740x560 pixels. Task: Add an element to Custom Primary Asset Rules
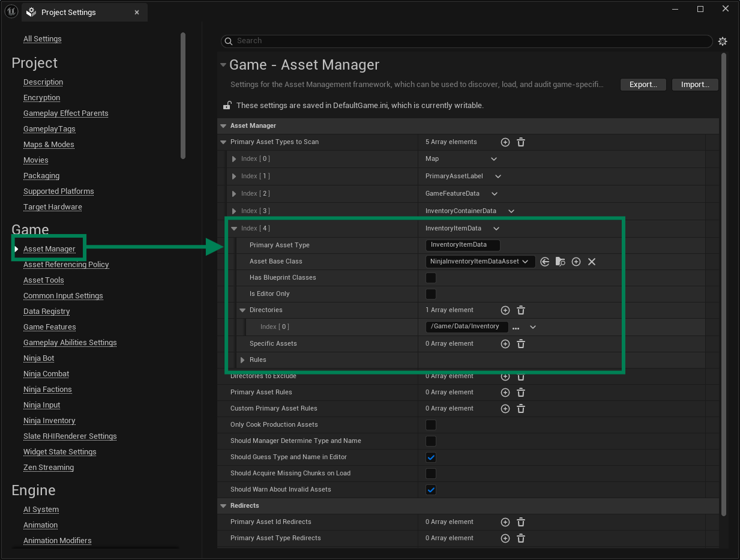505,408
